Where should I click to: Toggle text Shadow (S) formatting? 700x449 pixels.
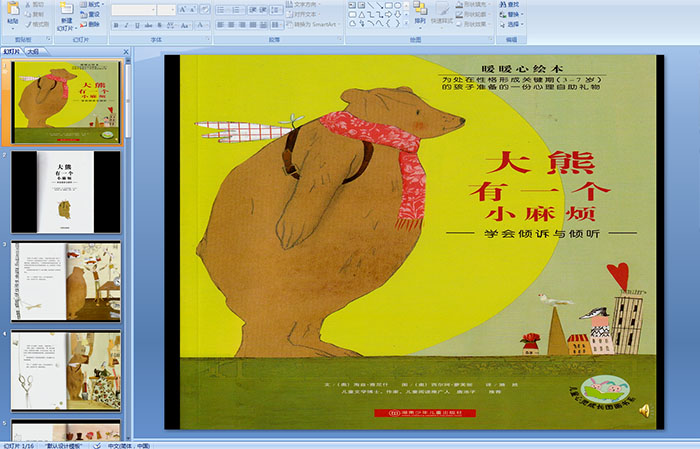click(159, 25)
